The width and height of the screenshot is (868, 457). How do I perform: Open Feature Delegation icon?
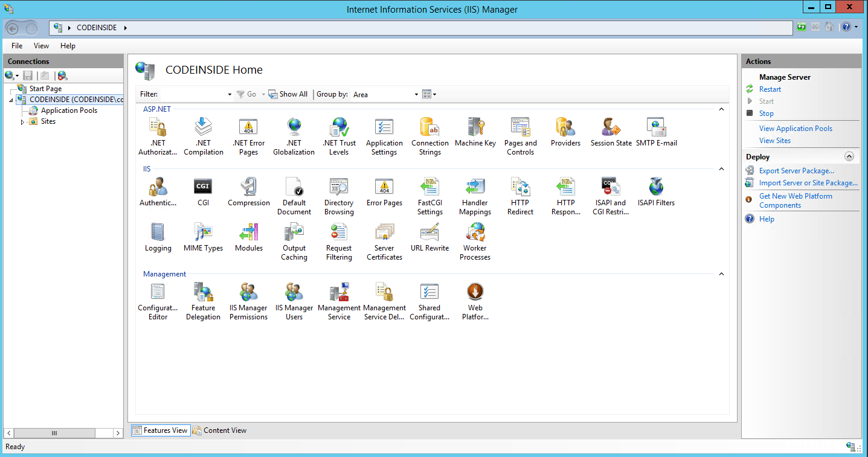pyautogui.click(x=204, y=292)
